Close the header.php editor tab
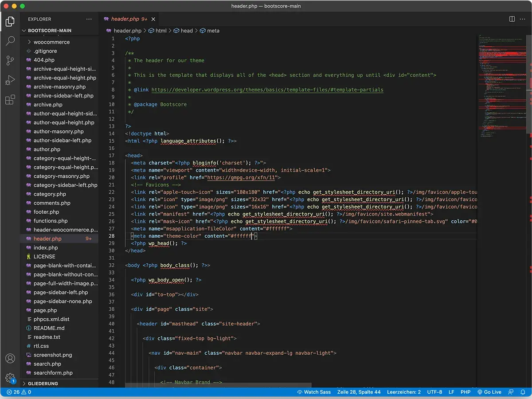 pos(153,19)
